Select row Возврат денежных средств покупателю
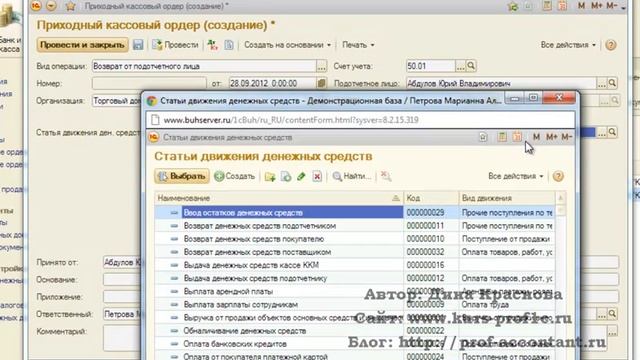 coord(355,239)
